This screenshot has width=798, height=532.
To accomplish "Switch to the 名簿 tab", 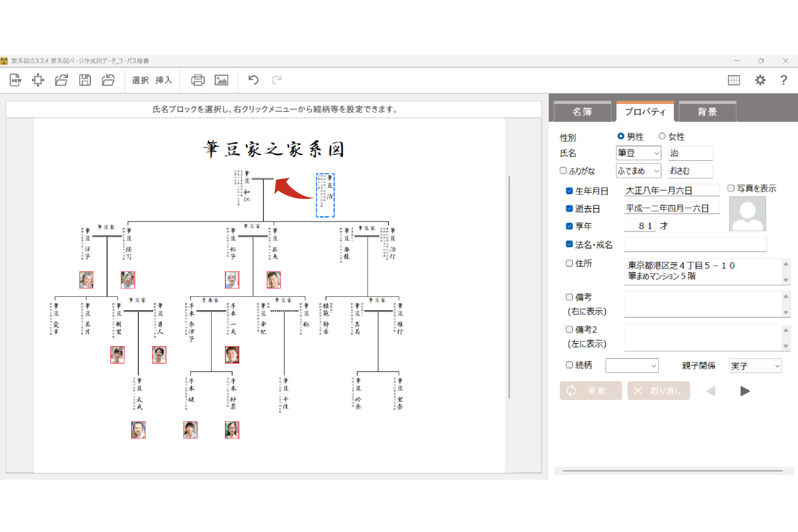I will click(x=582, y=112).
